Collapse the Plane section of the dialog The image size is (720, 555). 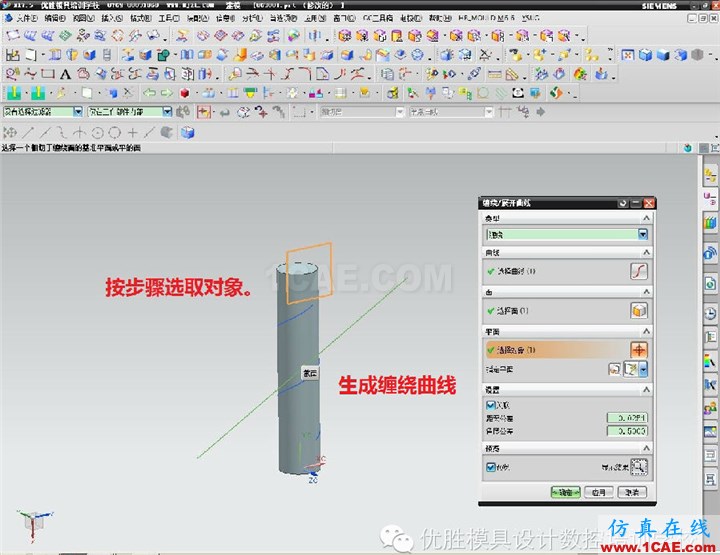click(646, 331)
